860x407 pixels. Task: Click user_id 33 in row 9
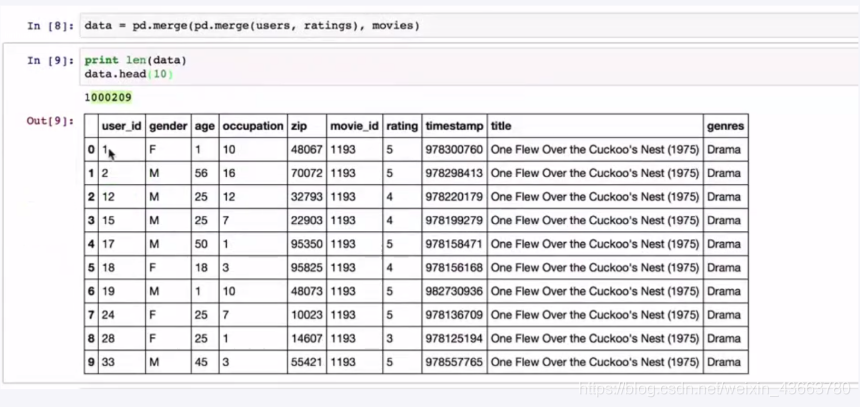pos(108,362)
